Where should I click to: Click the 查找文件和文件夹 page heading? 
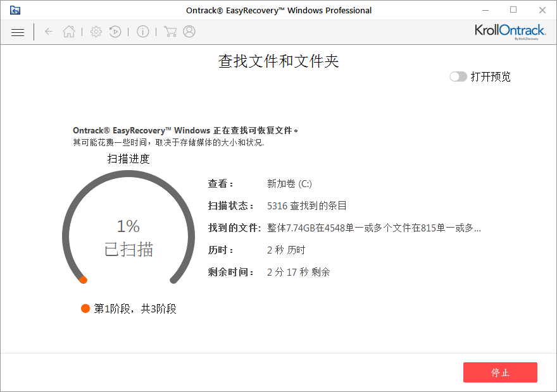pyautogui.click(x=278, y=61)
